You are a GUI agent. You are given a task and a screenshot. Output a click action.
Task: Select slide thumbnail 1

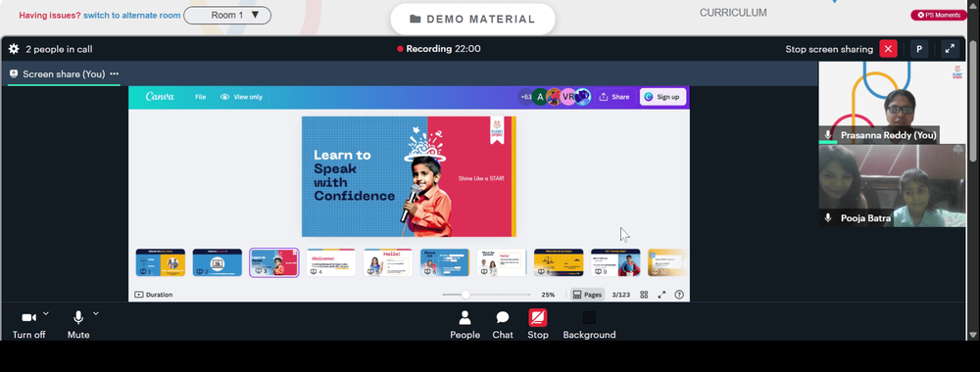tap(161, 262)
